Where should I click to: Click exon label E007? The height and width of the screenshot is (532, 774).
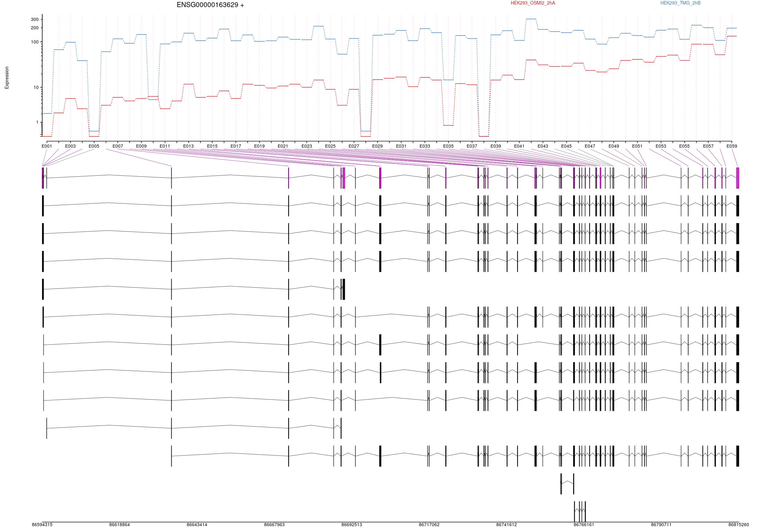[x=118, y=146]
